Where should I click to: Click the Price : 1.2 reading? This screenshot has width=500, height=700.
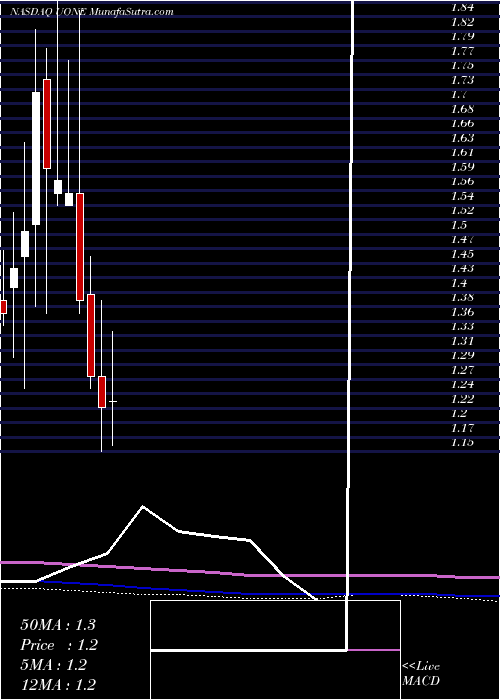click(59, 645)
